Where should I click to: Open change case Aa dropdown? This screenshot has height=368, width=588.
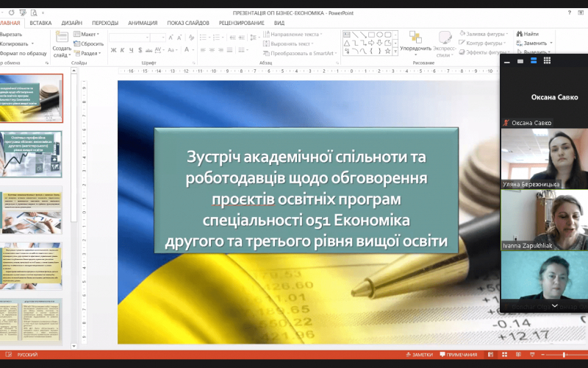(173, 50)
